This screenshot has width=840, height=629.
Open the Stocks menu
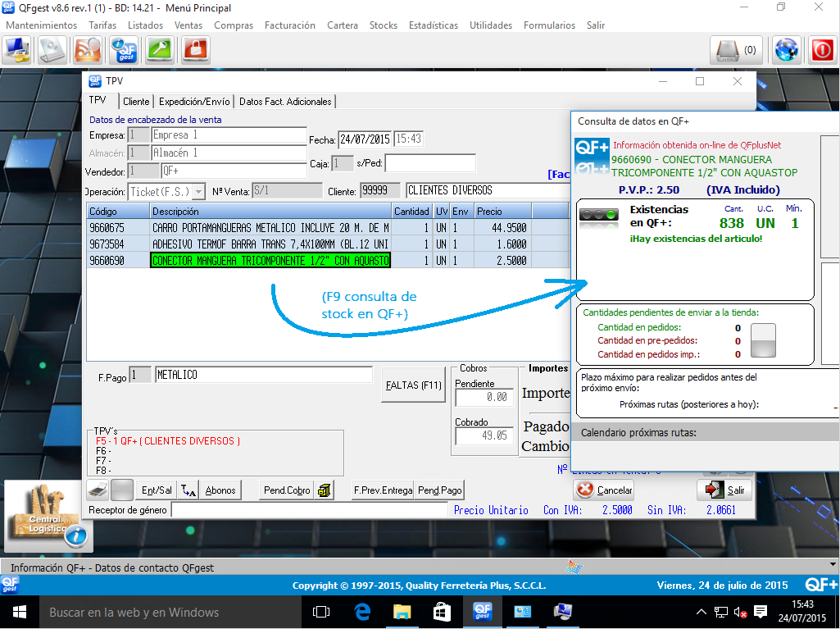[x=384, y=25]
